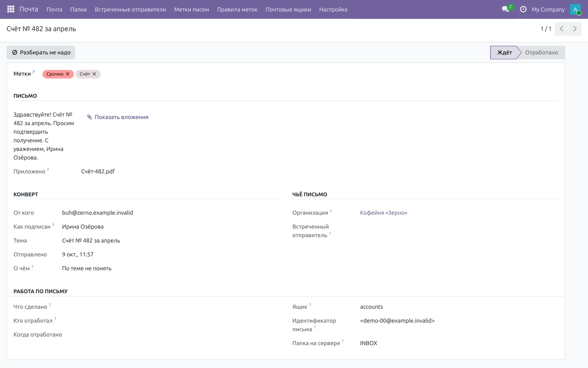Viewport: 588px width, 368px height.
Task: Click the INBOX server folder value
Action: [369, 343]
